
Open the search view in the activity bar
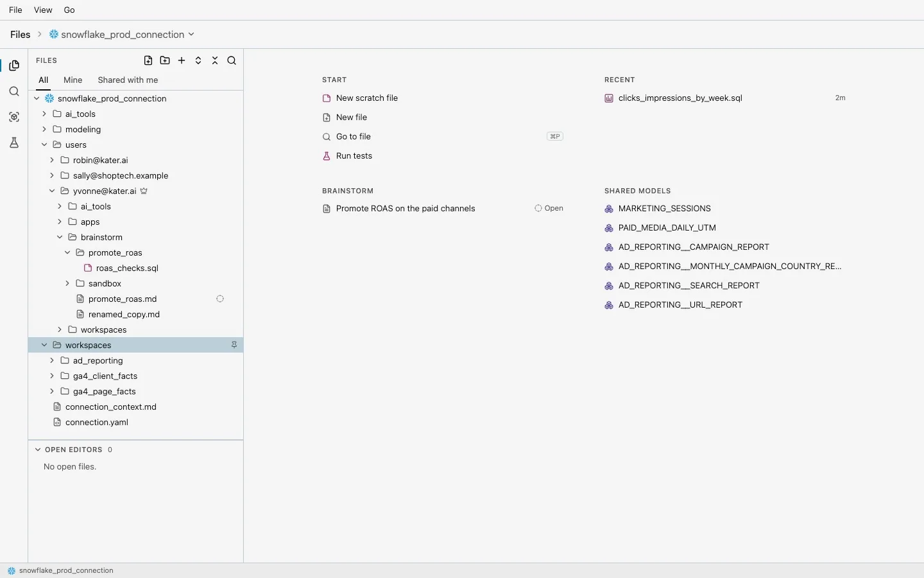14,91
